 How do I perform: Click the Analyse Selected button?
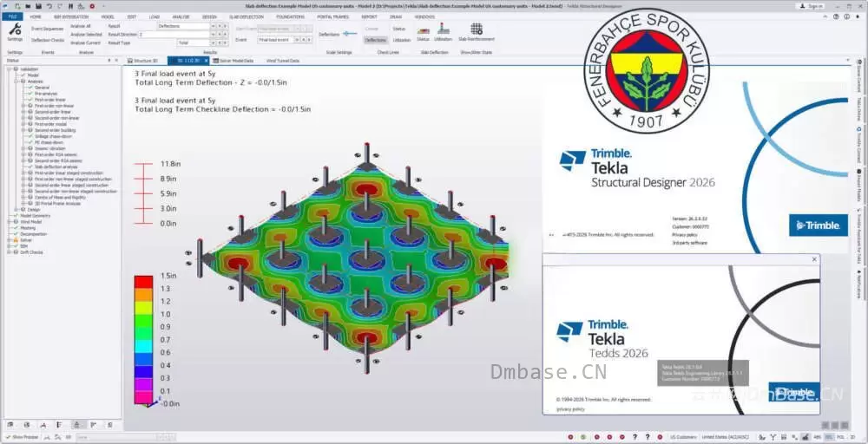click(x=86, y=35)
